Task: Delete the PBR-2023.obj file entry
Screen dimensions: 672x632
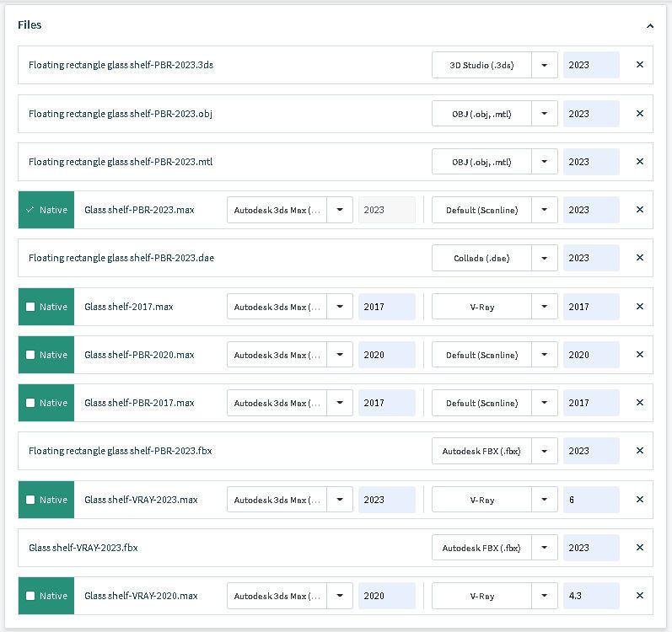Action: click(639, 114)
